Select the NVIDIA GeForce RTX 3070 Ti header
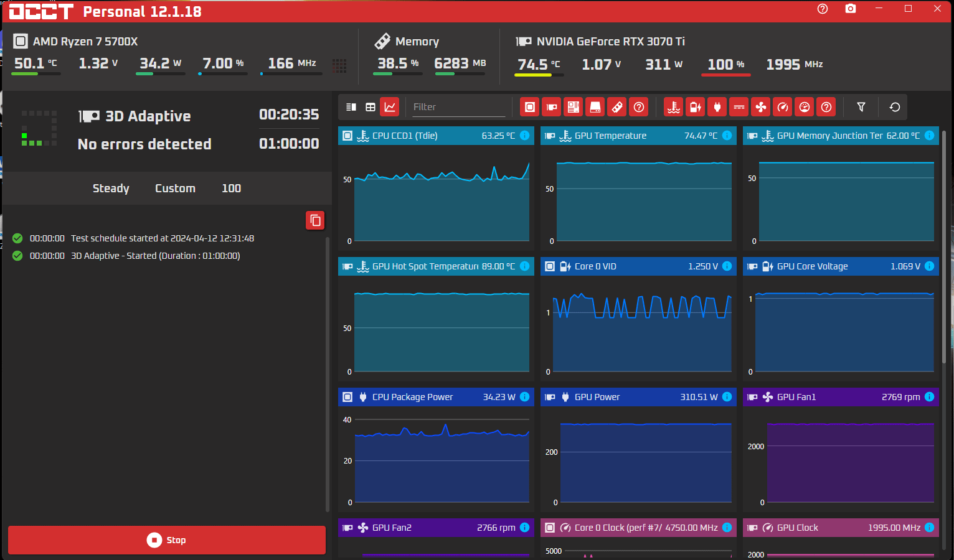The height and width of the screenshot is (560, 954). [x=600, y=42]
